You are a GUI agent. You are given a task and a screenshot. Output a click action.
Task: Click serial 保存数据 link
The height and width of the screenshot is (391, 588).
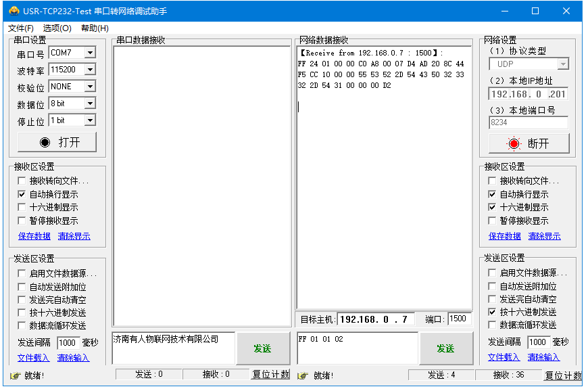[34, 236]
